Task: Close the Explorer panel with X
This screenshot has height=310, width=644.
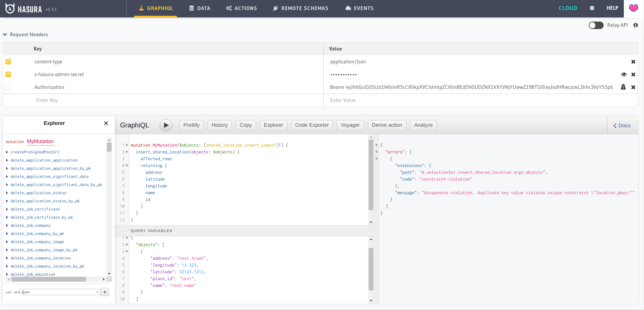Action: [106, 123]
